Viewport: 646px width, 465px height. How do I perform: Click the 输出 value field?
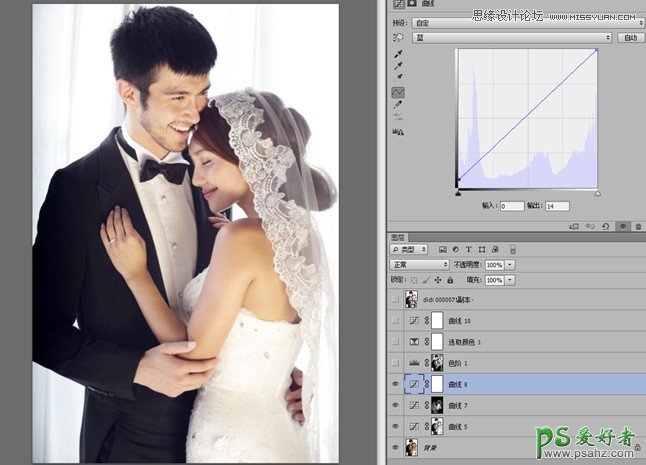coord(556,206)
